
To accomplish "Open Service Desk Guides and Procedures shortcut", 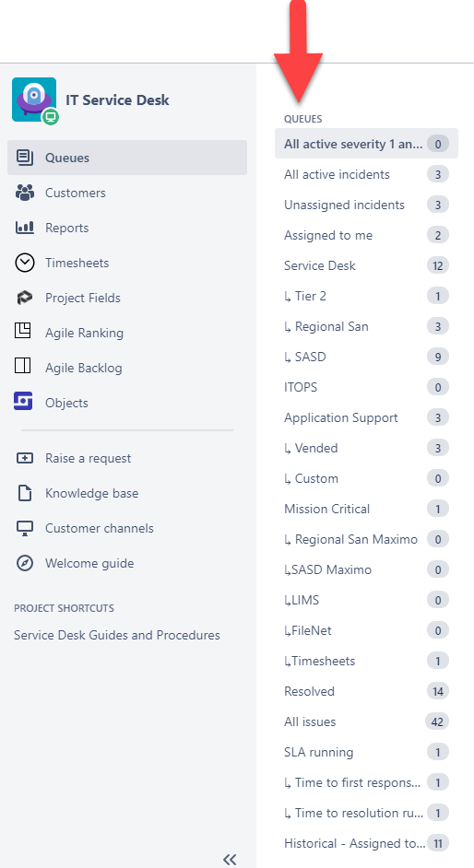I will coord(117,635).
